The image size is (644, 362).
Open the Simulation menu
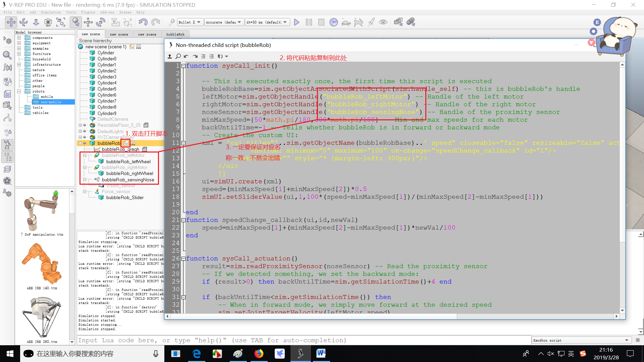click(x=51, y=12)
